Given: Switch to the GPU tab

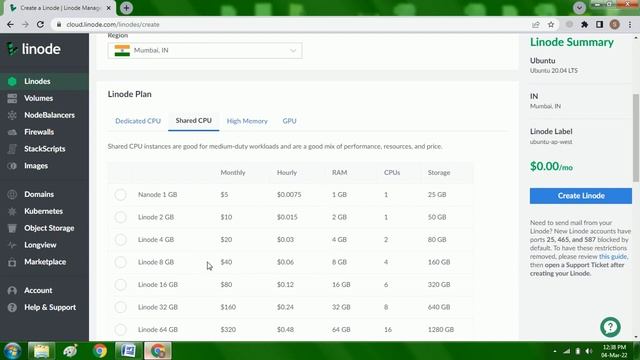Looking at the screenshot, I should click(289, 121).
